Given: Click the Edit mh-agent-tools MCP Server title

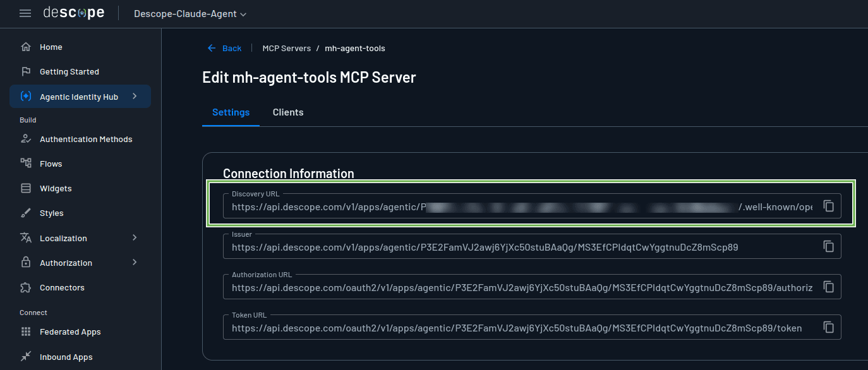Looking at the screenshot, I should tap(309, 78).
